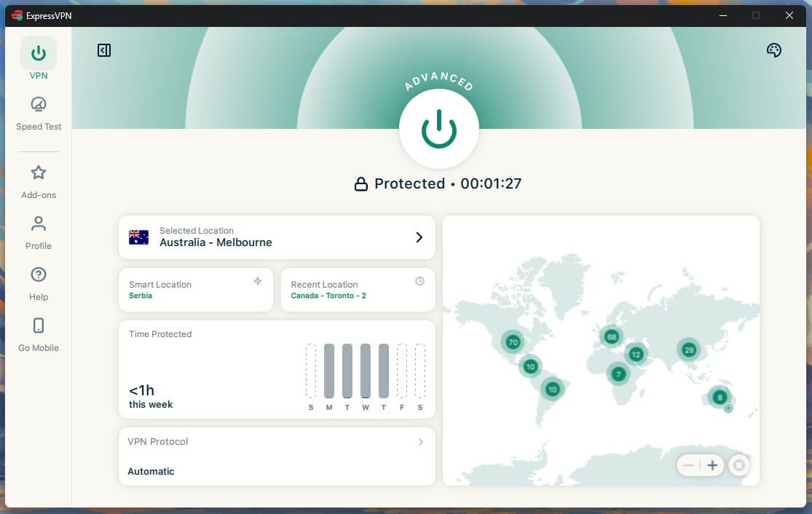The height and width of the screenshot is (514, 812).
Task: Click the Wednesday bar in Time Protected chart
Action: tap(365, 371)
